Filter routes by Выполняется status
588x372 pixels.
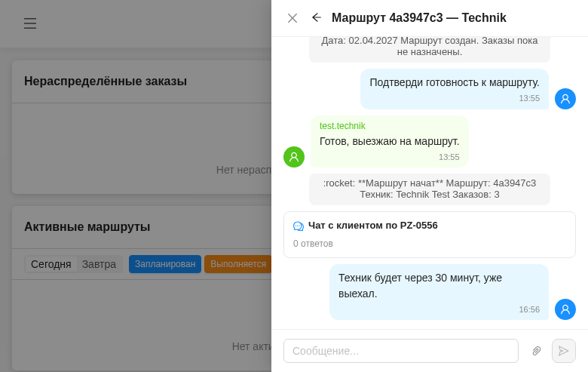point(237,264)
